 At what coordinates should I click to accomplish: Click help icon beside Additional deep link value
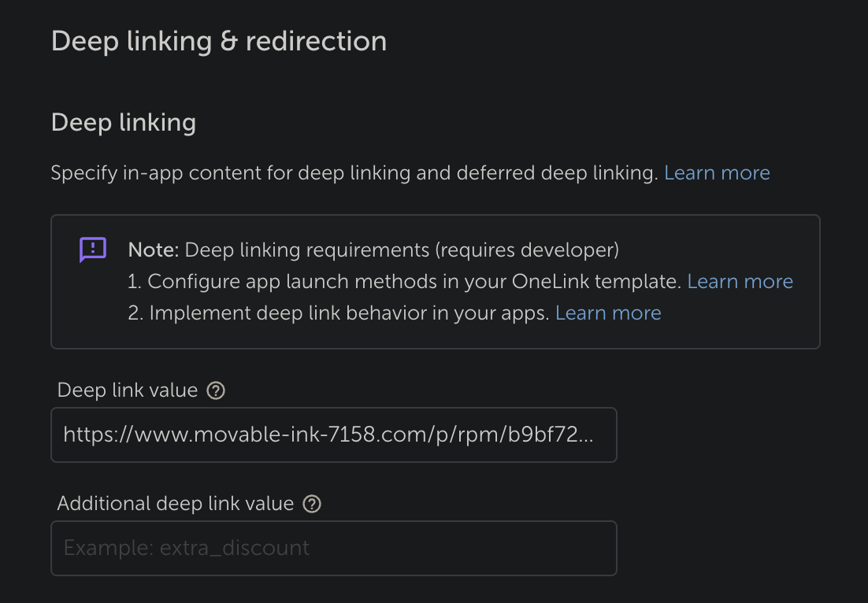pos(312,504)
